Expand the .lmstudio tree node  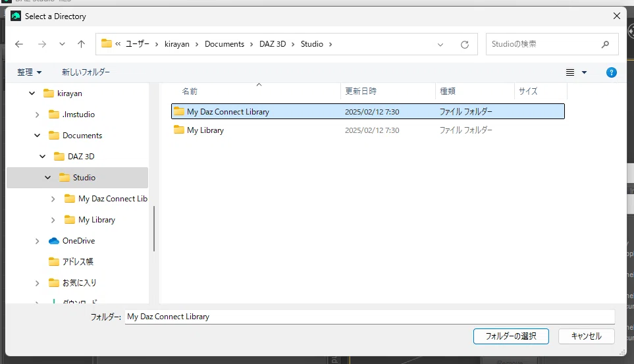pos(38,115)
